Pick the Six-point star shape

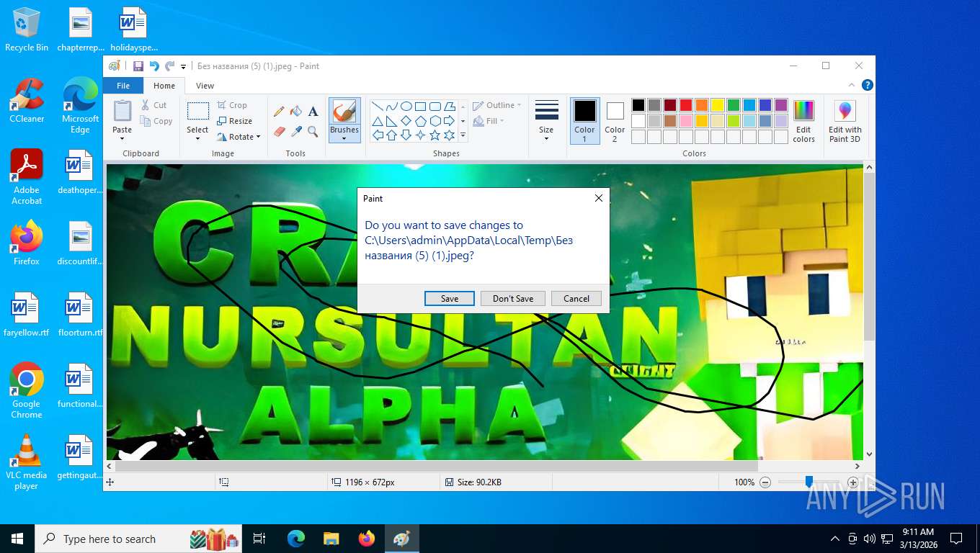pos(450,135)
